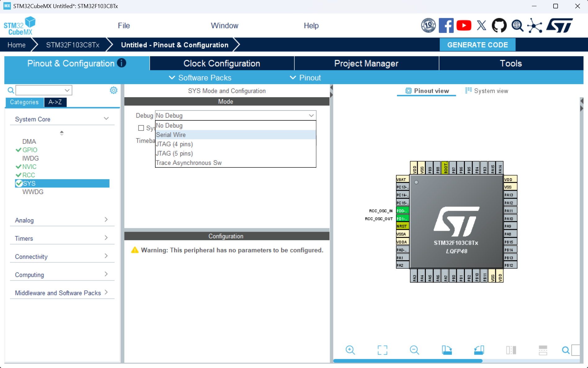Image resolution: width=588 pixels, height=368 pixels.
Task: Expand the Connectivity category
Action: 62,257
